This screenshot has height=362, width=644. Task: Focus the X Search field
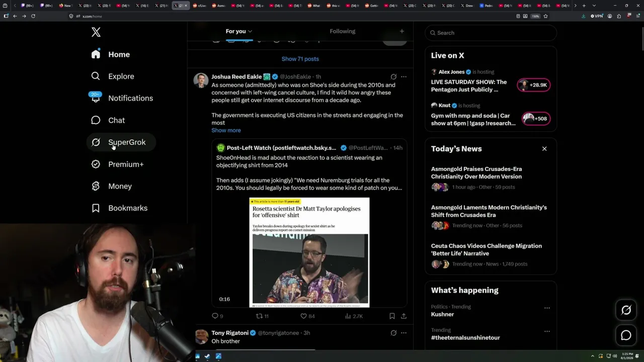[491, 33]
